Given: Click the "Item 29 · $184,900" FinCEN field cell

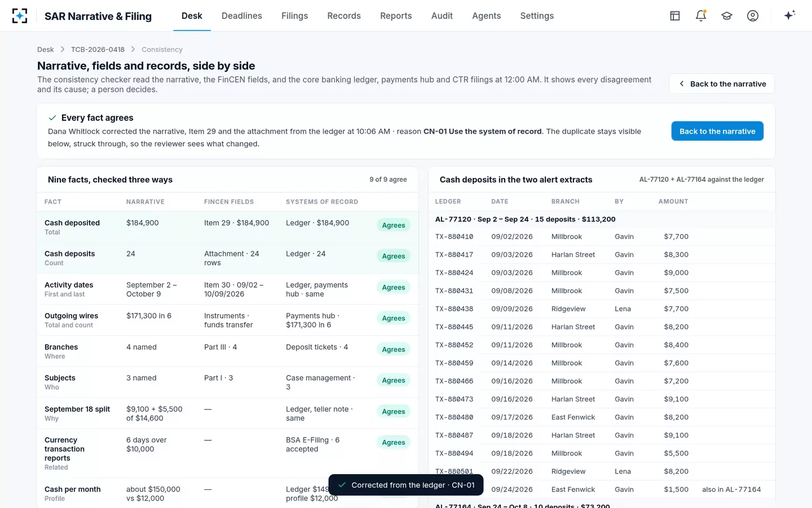Looking at the screenshot, I should [236, 223].
